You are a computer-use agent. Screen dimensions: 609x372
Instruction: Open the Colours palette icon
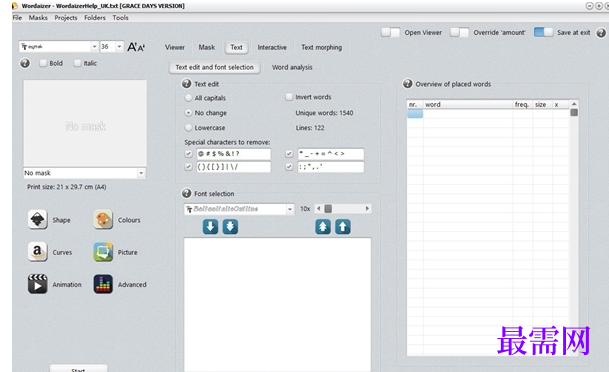[x=103, y=219]
